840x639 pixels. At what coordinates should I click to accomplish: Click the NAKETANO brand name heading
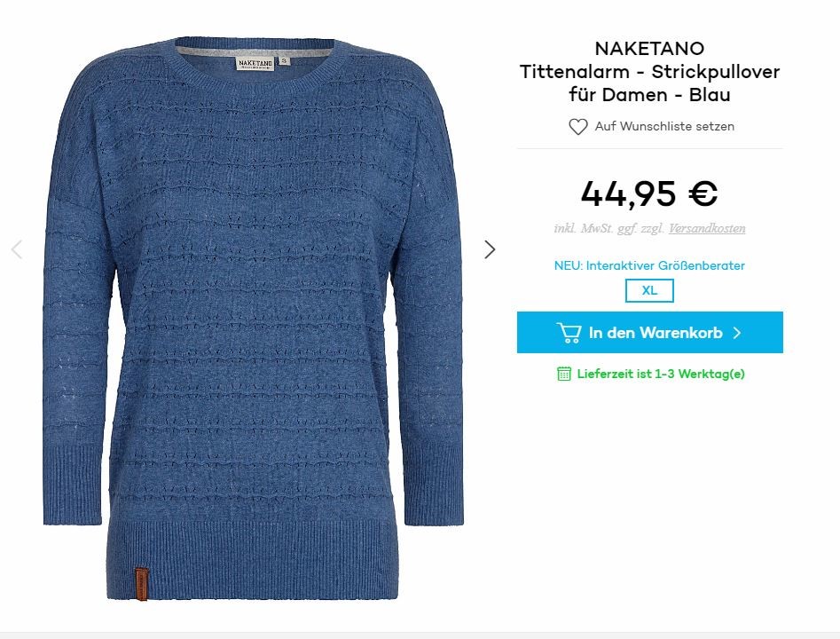[649, 48]
